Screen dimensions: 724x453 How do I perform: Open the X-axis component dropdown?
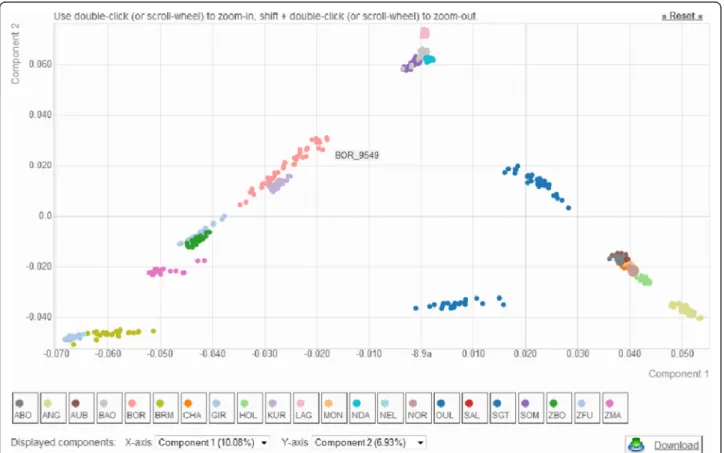point(212,442)
